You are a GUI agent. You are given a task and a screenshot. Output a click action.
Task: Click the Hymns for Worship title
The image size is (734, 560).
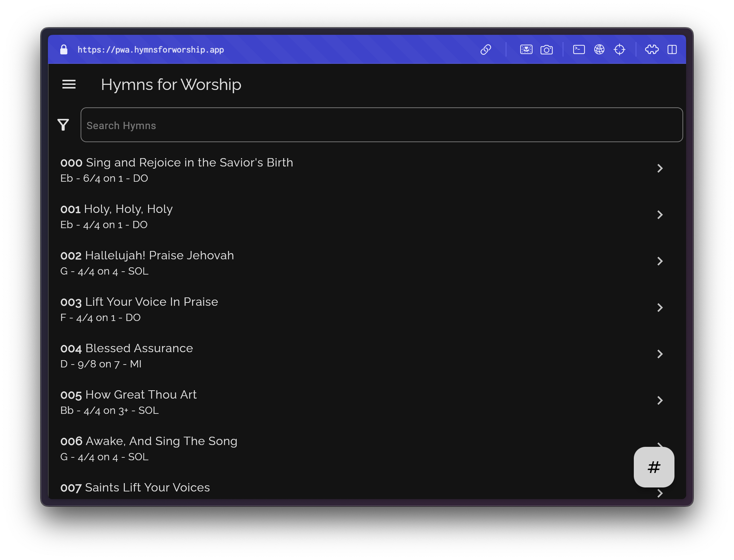pyautogui.click(x=171, y=85)
